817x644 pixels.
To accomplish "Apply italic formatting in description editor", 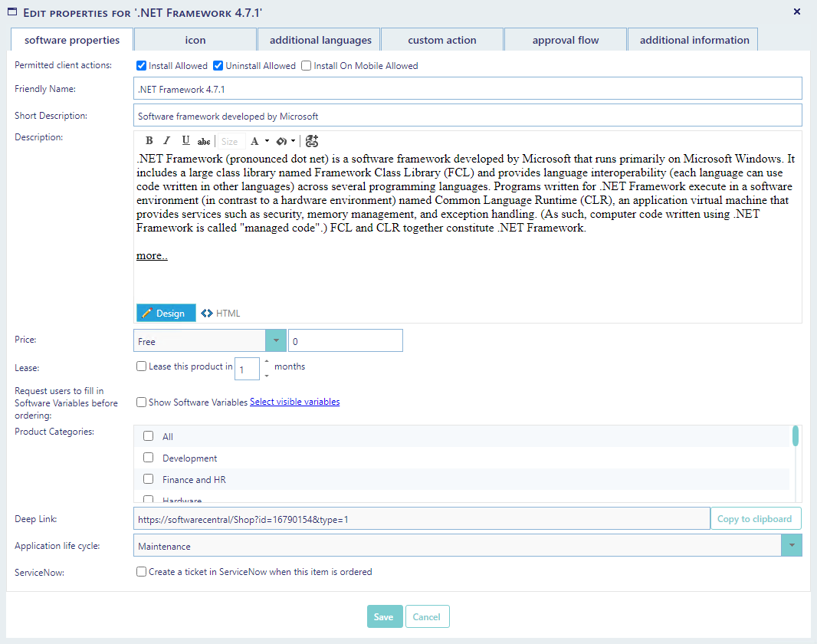I will click(x=168, y=141).
